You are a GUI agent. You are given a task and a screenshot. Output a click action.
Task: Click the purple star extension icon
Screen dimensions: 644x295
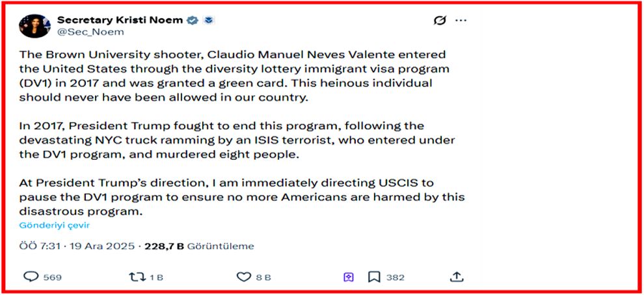[349, 277]
